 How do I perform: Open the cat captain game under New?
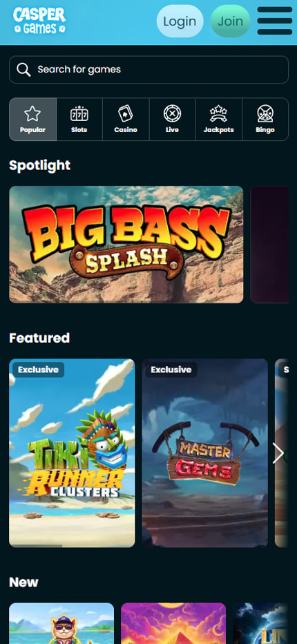[x=61, y=623]
